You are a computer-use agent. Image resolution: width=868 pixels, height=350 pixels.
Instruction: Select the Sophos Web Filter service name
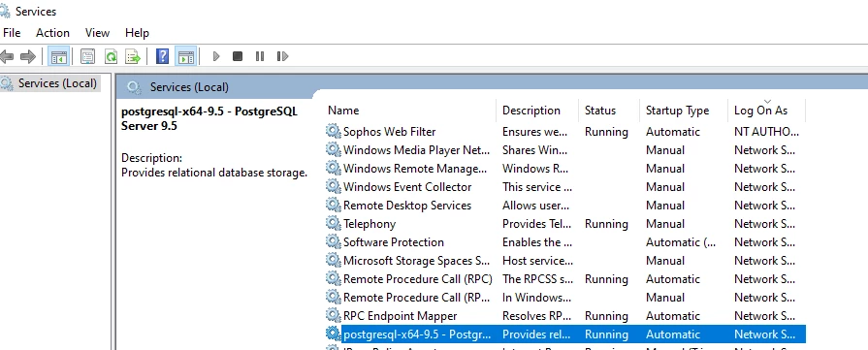[389, 132]
